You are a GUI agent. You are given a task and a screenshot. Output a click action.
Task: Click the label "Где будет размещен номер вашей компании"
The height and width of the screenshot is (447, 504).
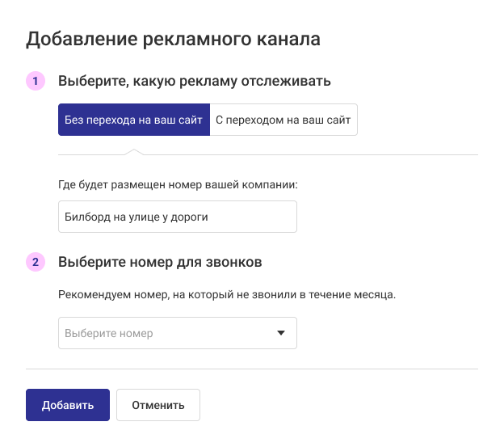click(178, 184)
